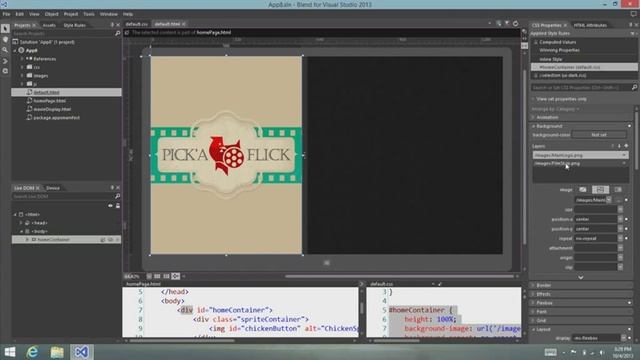Select the Selection arrow tool

[5, 29]
